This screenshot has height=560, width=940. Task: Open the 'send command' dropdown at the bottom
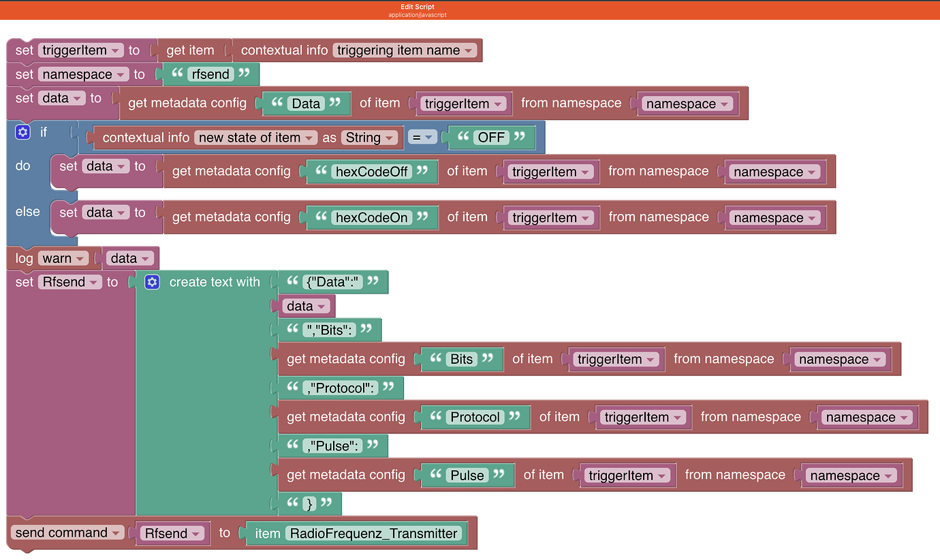click(67, 532)
